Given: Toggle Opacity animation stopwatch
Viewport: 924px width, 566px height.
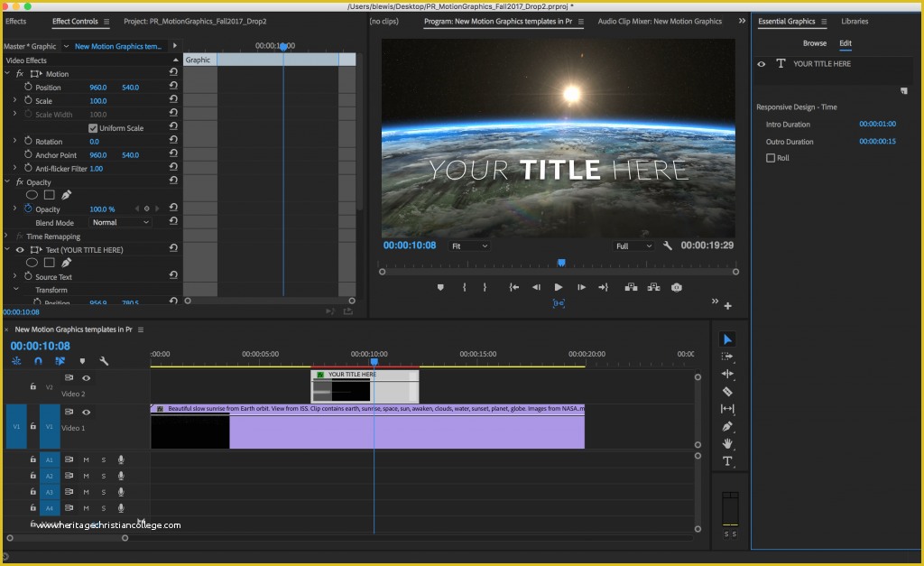Looking at the screenshot, I should click(x=28, y=209).
